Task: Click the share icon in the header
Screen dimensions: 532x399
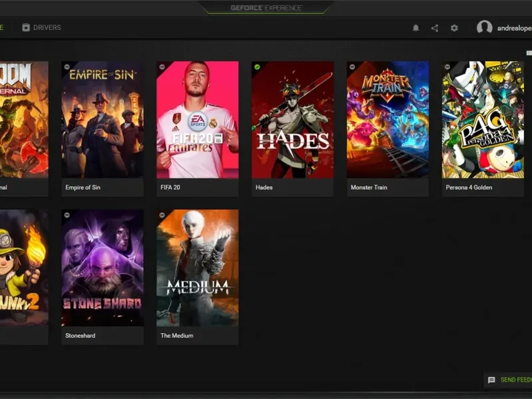Action: click(x=435, y=28)
